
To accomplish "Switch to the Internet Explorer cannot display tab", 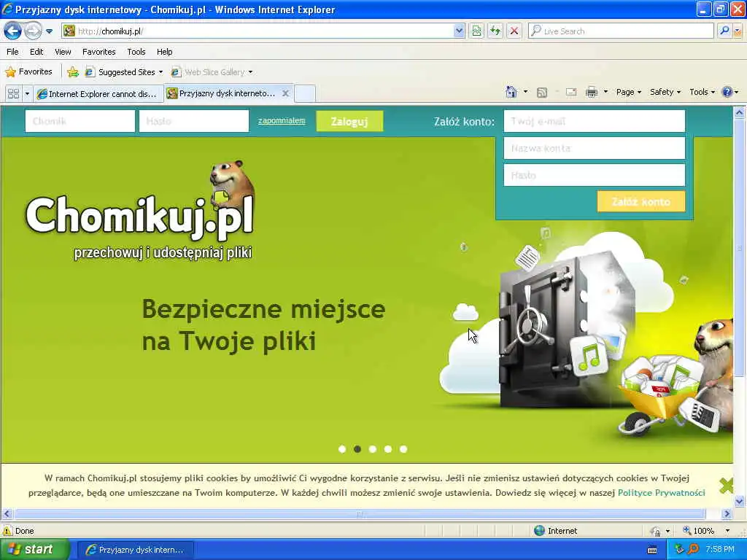I will pos(98,94).
